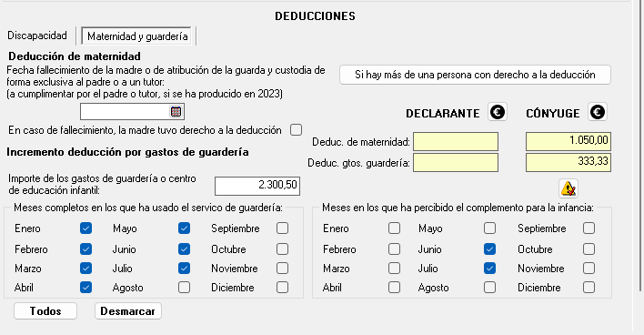Check Septiembre guardería month checkbox
Viewport: 644px width, 335px height.
click(282, 228)
